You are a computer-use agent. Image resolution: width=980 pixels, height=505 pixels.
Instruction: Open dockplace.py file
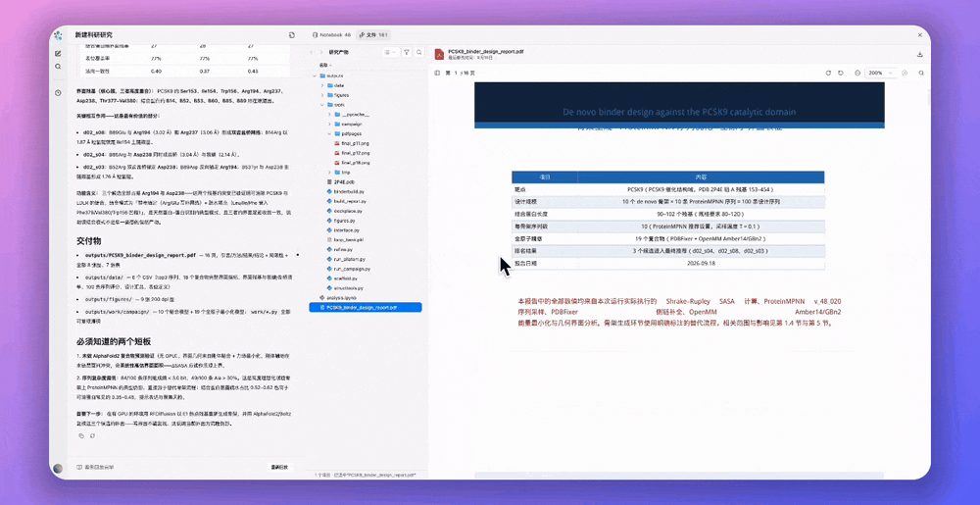click(x=344, y=211)
